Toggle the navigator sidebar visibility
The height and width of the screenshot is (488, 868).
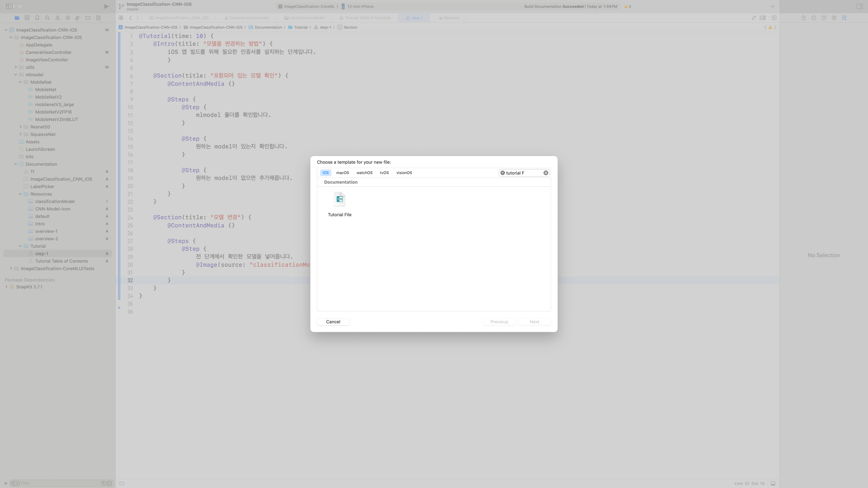(9, 6)
